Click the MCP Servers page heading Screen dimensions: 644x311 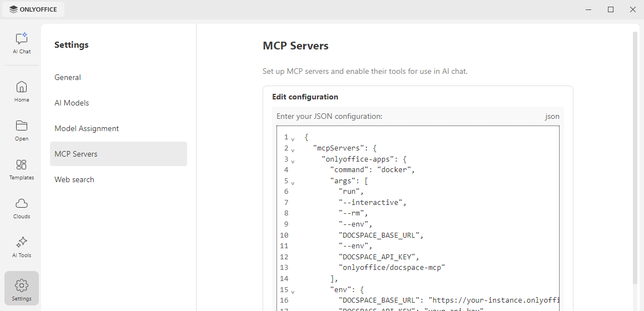click(296, 46)
